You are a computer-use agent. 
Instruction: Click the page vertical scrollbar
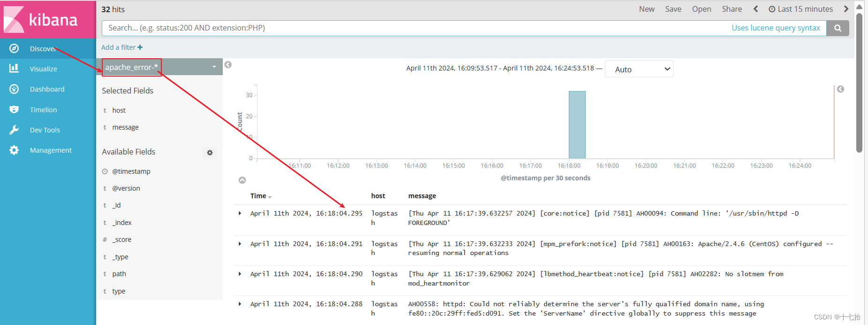(x=859, y=82)
